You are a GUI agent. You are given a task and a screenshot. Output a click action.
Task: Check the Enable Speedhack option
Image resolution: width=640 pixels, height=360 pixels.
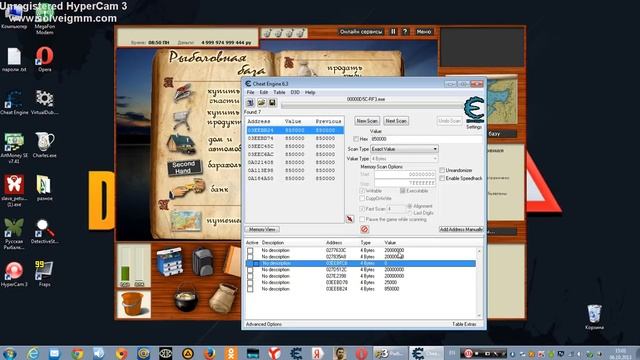tap(442, 178)
